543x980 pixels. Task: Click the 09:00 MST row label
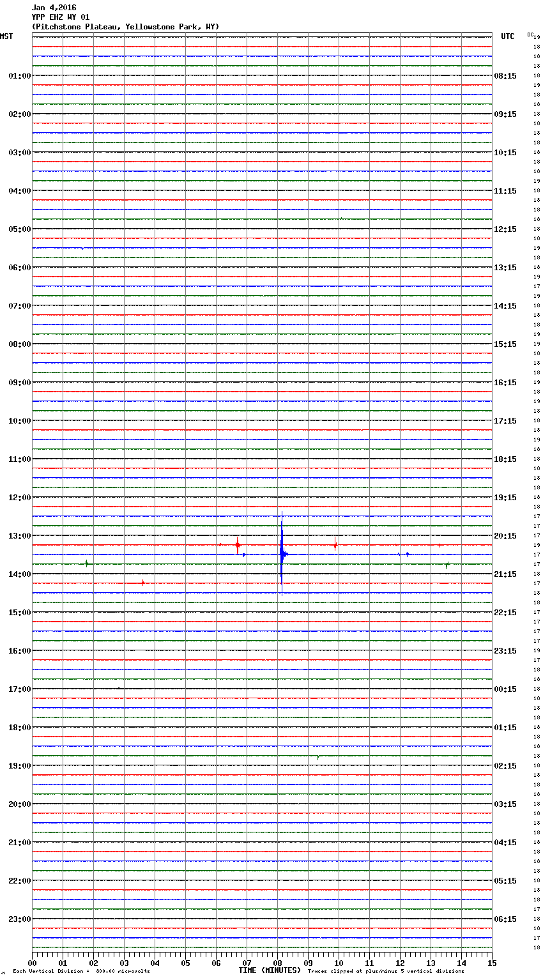click(x=20, y=383)
